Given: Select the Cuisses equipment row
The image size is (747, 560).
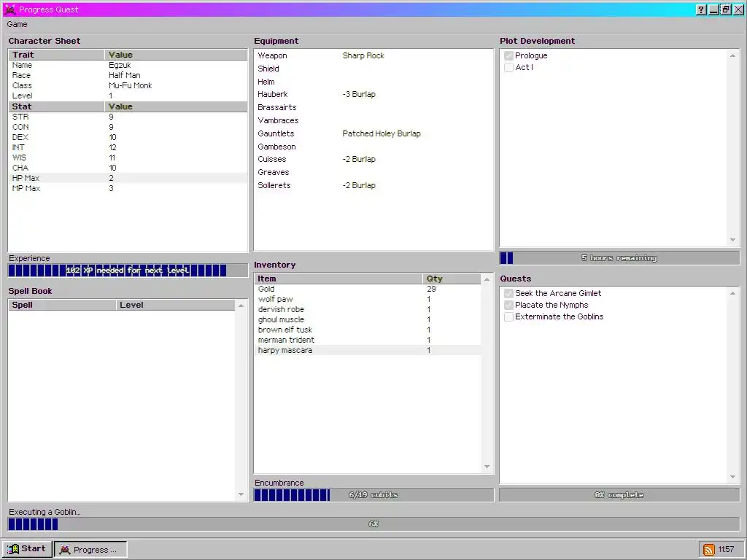Looking at the screenshot, I should pos(373,160).
